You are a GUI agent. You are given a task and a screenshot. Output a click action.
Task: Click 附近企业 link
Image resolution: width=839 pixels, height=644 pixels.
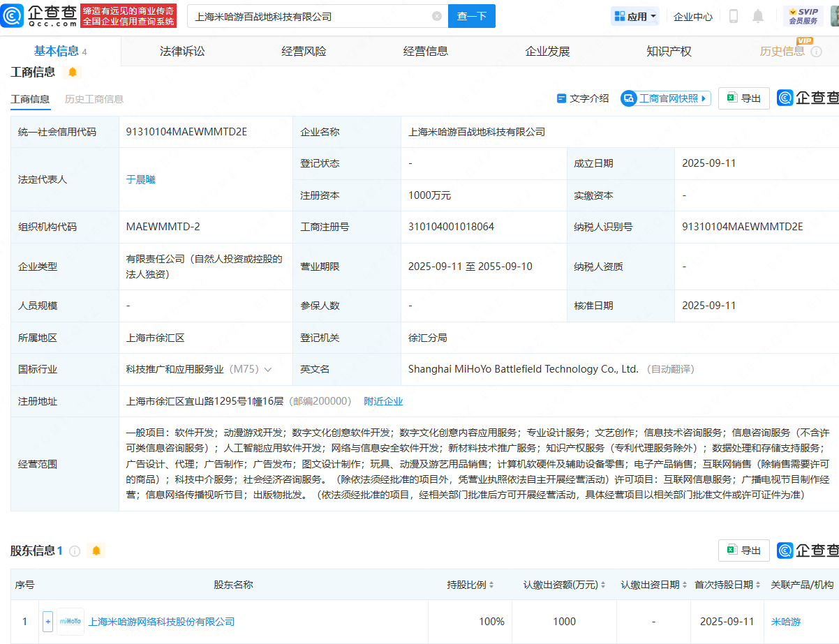click(383, 401)
